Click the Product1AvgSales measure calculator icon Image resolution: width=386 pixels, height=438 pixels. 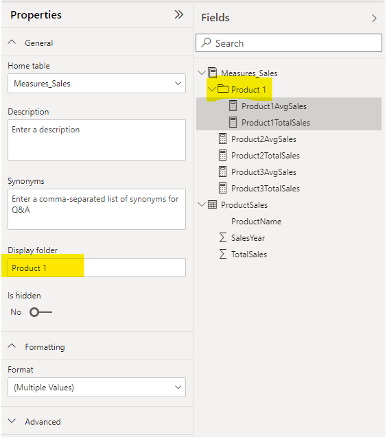[x=233, y=106]
